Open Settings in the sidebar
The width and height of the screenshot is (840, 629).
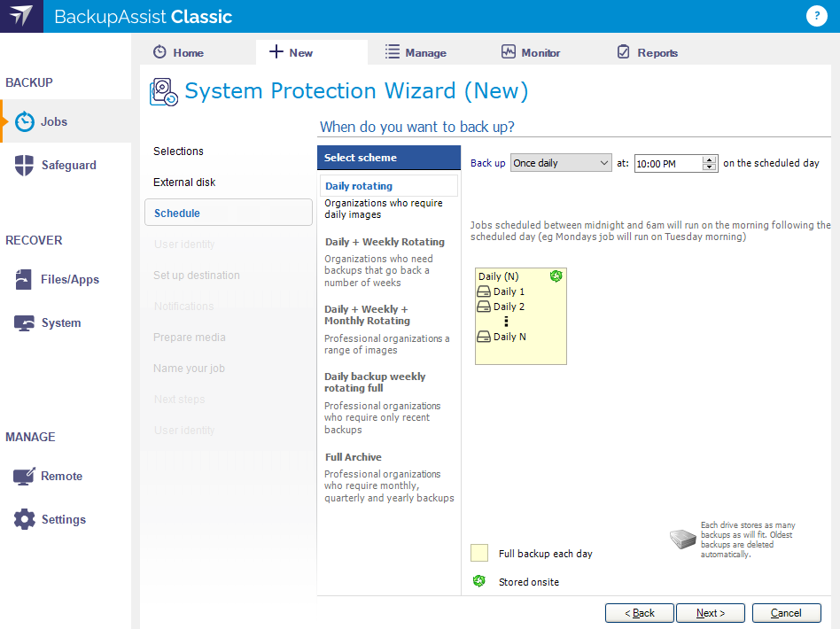coord(66,519)
